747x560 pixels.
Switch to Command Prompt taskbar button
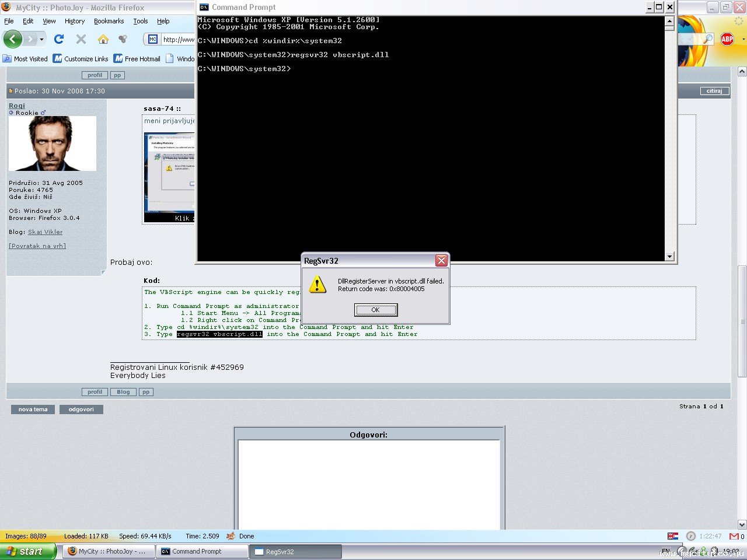(202, 551)
